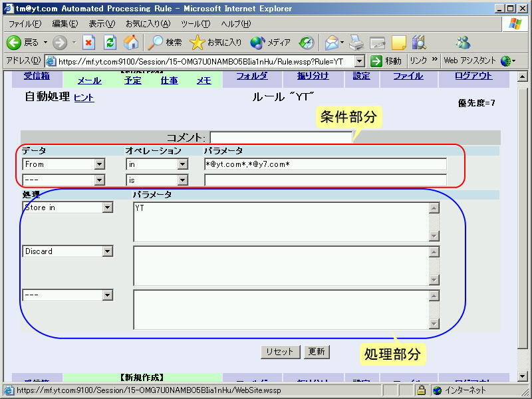Open the 'in' operation dropdown
Image resolution: width=532 pixels, height=399 pixels.
(183, 164)
